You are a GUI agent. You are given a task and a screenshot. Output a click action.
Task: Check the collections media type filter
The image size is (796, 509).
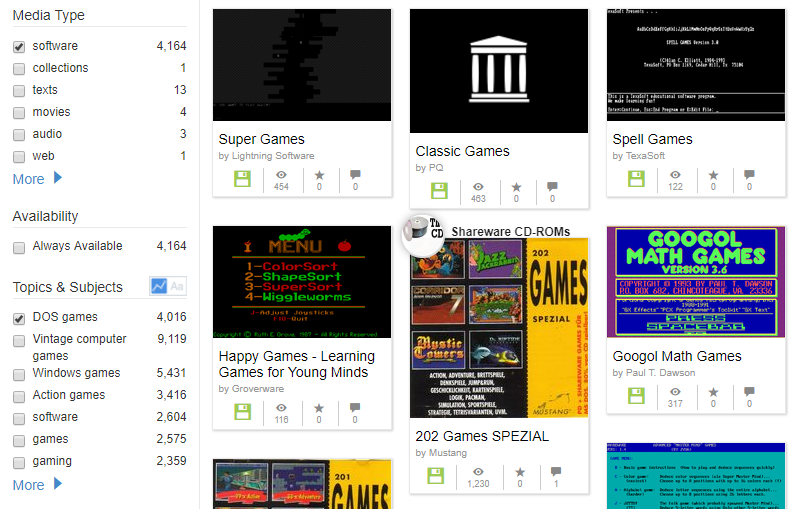click(19, 69)
